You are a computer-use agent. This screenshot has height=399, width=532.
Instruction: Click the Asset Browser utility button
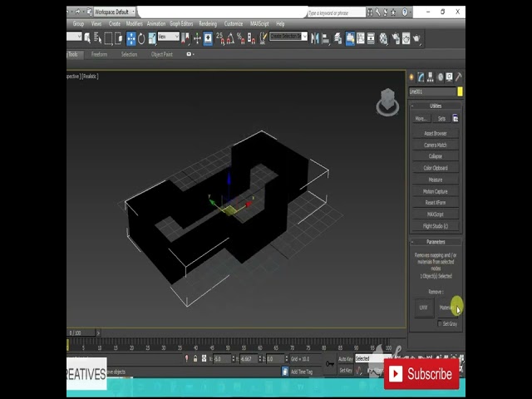click(436, 133)
